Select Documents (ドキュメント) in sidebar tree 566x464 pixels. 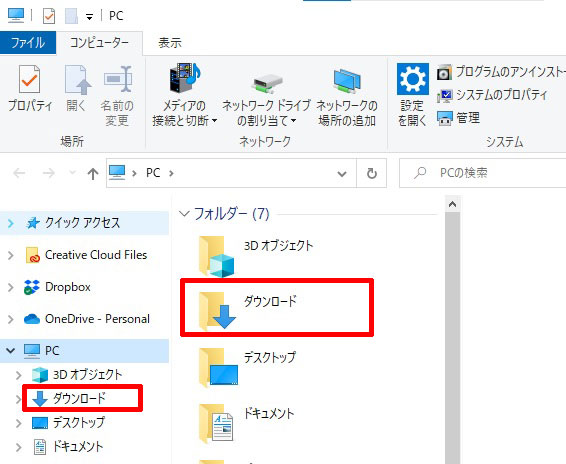pos(78,447)
